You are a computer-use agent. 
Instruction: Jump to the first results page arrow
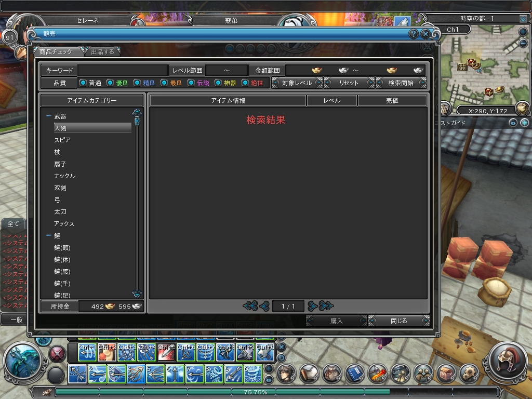[250, 306]
